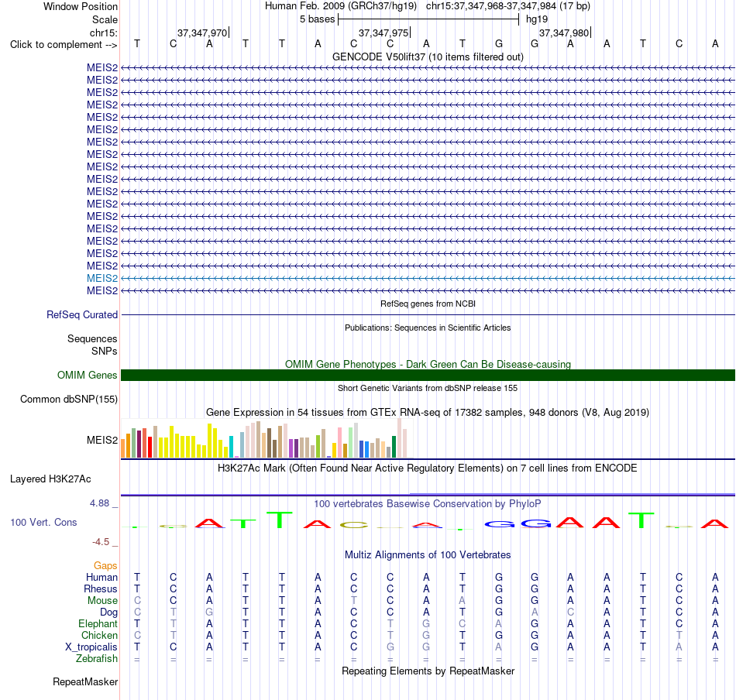
Task: Click the OMIM Genes track label
Action: tap(87, 375)
